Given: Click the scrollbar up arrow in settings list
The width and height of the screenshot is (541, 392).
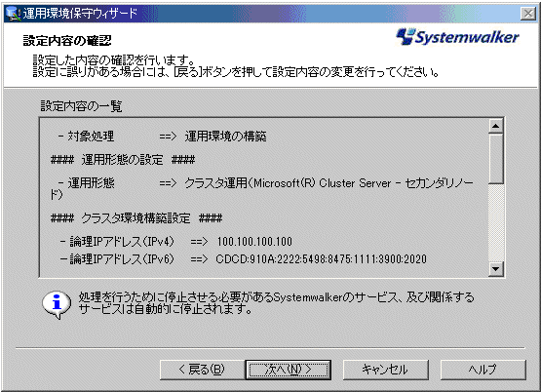Looking at the screenshot, I should [496, 126].
